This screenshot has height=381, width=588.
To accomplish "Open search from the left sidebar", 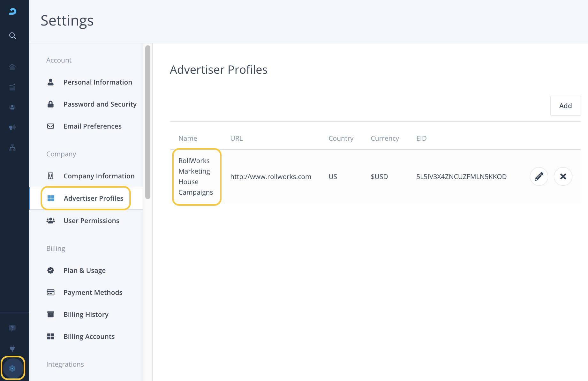I will click(x=12, y=35).
